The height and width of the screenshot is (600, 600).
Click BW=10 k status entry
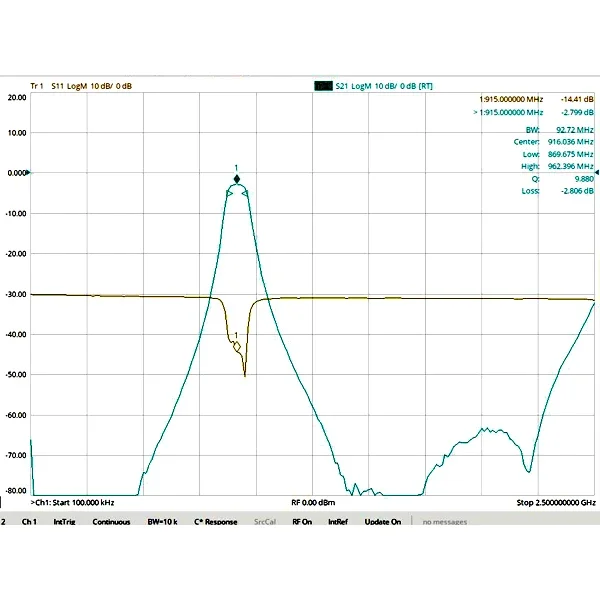pyautogui.click(x=163, y=522)
